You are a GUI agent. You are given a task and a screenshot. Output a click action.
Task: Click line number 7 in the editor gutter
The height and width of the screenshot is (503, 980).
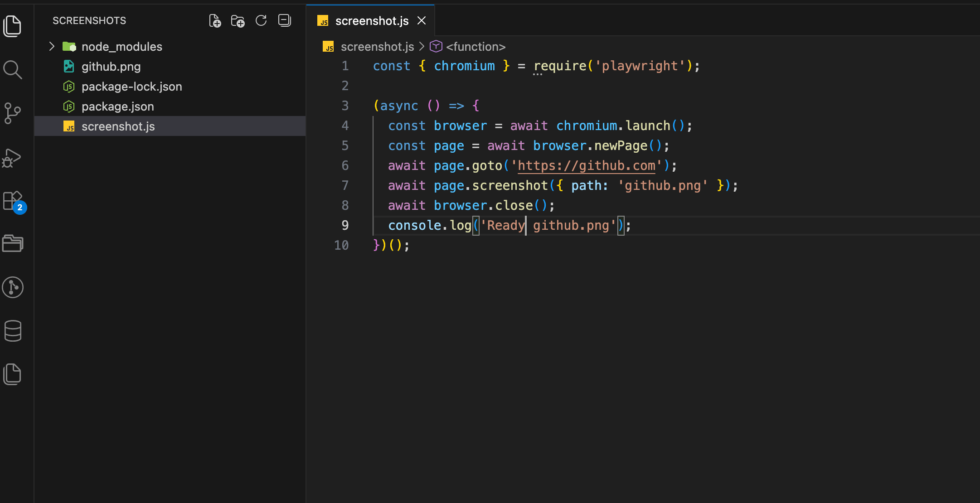345,185
